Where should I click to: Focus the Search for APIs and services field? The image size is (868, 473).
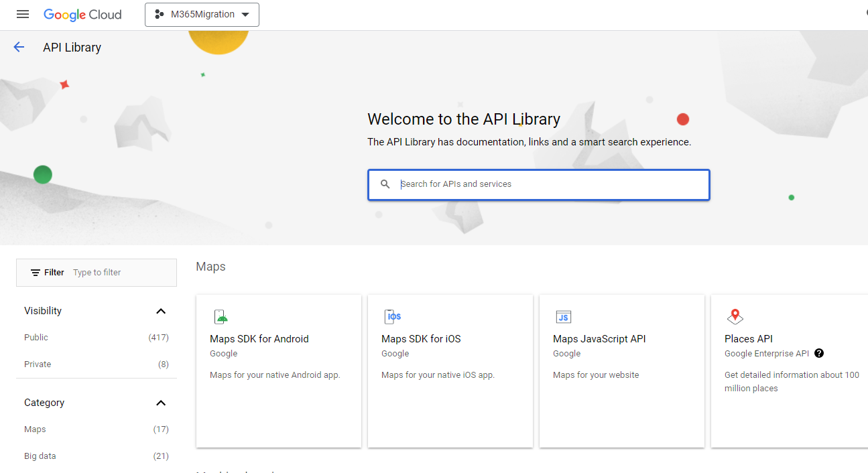click(x=539, y=184)
